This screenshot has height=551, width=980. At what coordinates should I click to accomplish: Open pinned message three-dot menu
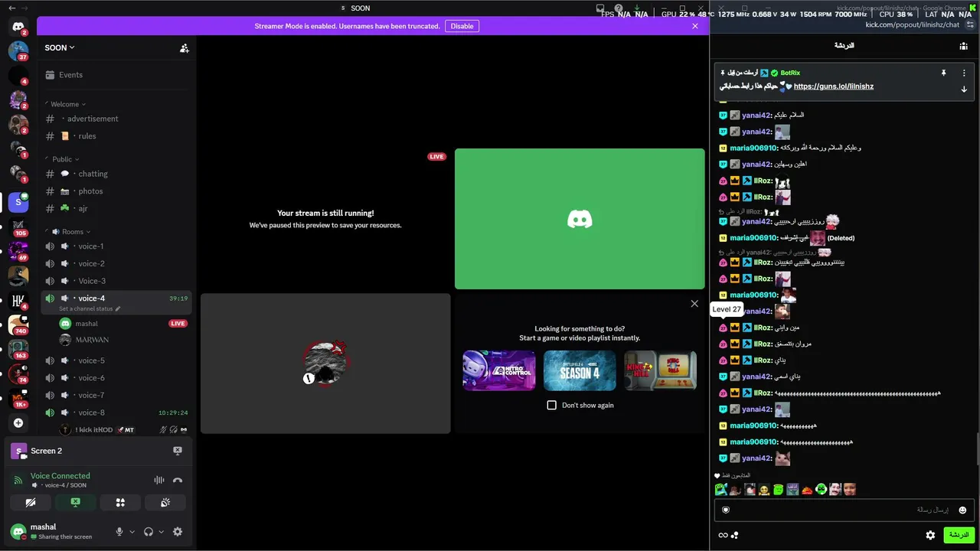point(964,73)
